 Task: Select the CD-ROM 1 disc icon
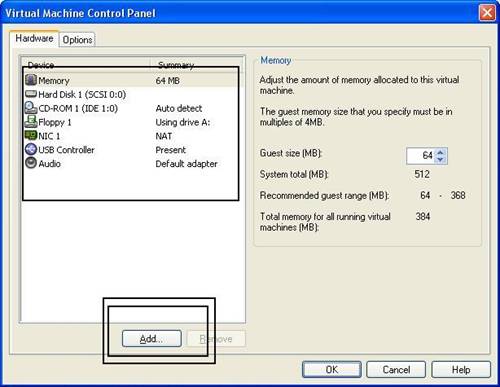click(31, 108)
